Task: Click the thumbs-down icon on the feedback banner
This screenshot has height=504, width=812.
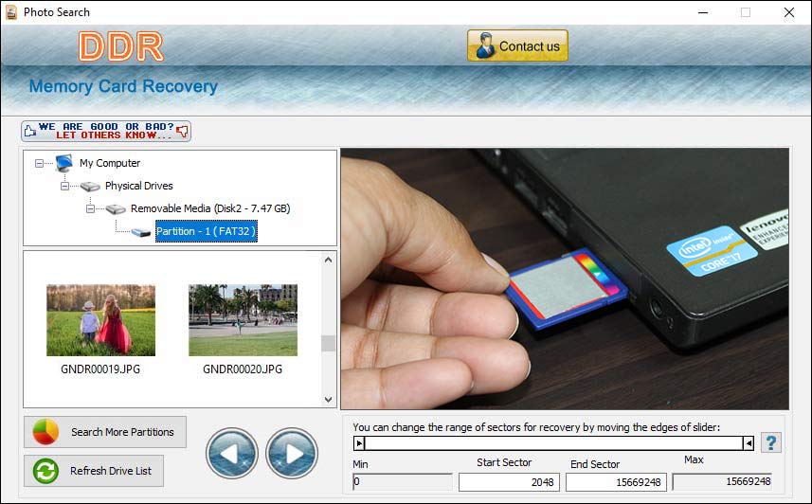Action: click(x=182, y=131)
